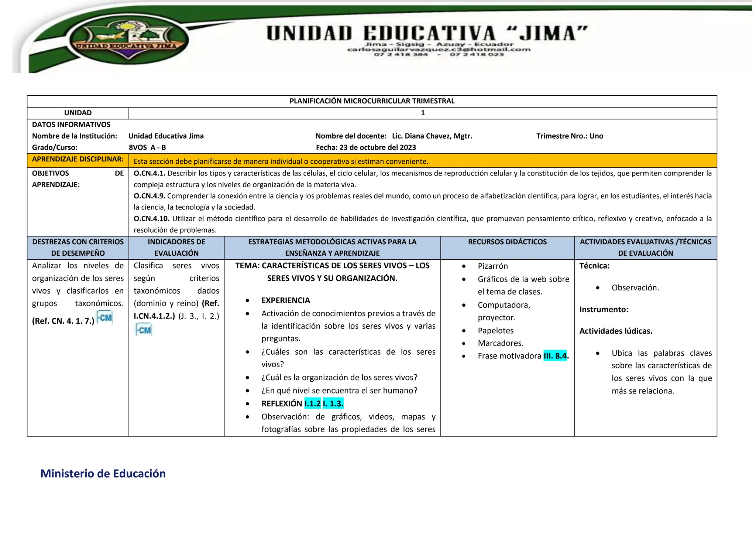Screen dimensions: 756x535
Task: Click the highlighted III. 8.4 reference
Action: pyautogui.click(x=555, y=356)
